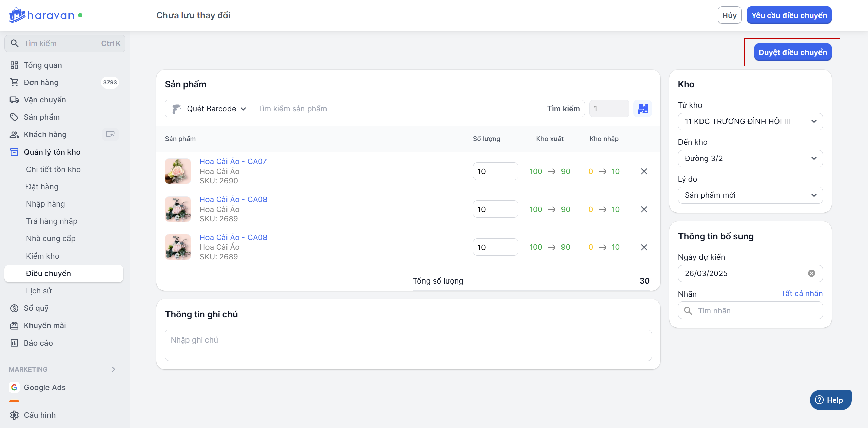Open Từ kho warehouse dropdown
Image resolution: width=868 pixels, height=428 pixels.
[x=750, y=121]
